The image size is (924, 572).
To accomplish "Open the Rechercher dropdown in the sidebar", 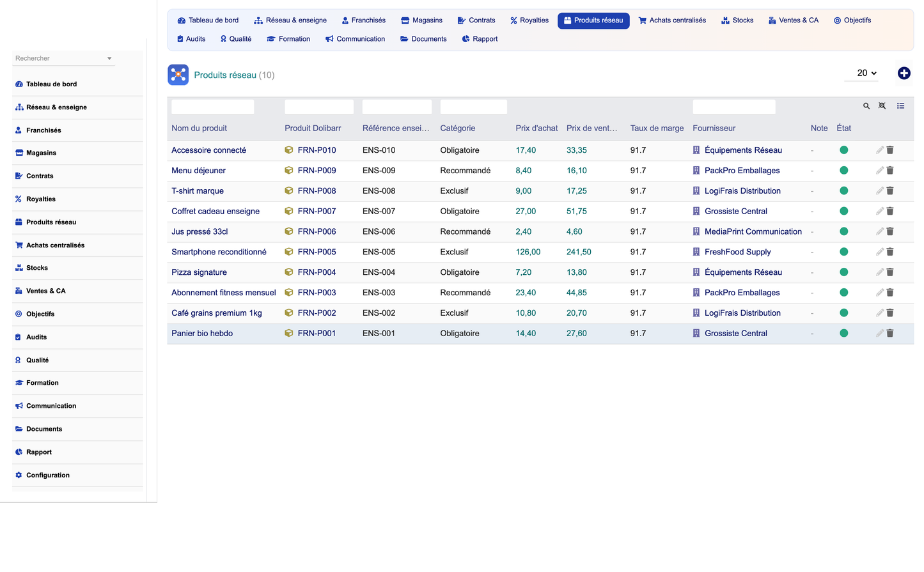I will pyautogui.click(x=63, y=58).
